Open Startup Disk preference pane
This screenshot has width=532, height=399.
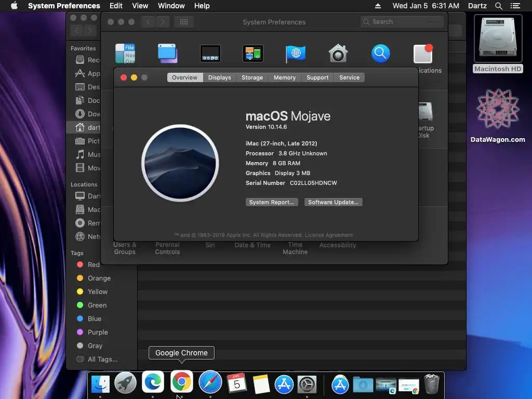click(425, 120)
